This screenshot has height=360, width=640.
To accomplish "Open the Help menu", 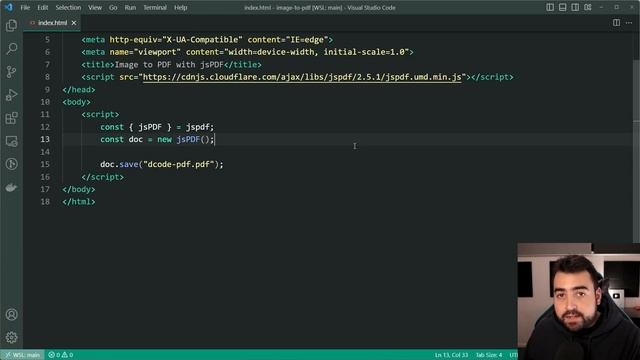I will click(180, 7).
